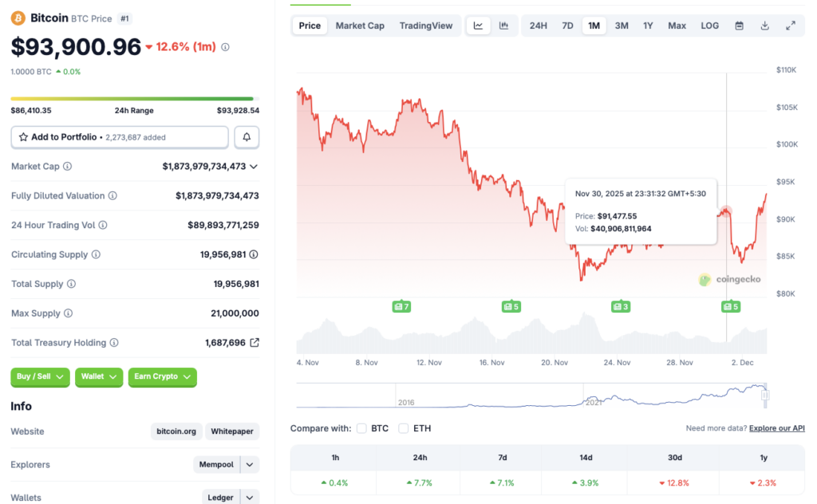Select the 1Y timeframe tab
The height and width of the screenshot is (504, 817).
point(649,26)
